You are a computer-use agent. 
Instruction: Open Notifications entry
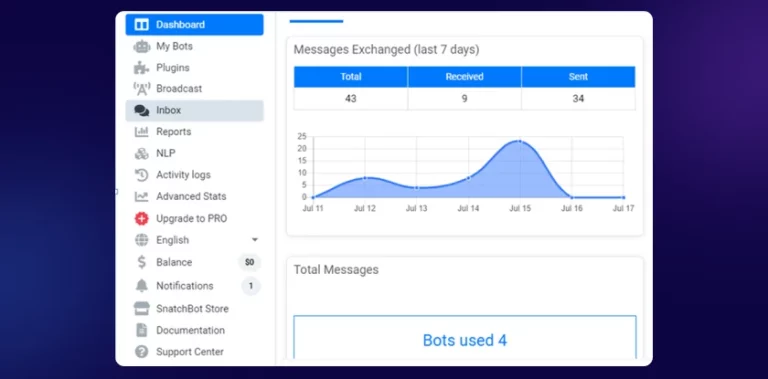185,285
